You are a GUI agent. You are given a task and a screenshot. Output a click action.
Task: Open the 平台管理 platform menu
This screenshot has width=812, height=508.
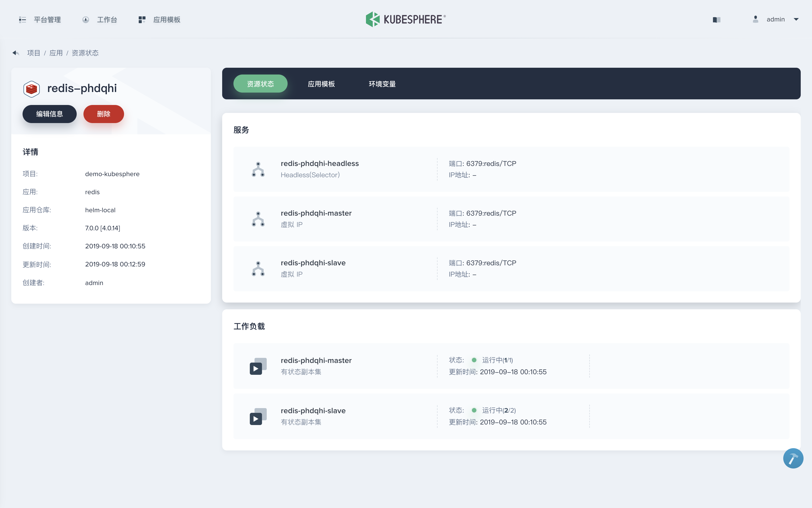pyautogui.click(x=40, y=19)
